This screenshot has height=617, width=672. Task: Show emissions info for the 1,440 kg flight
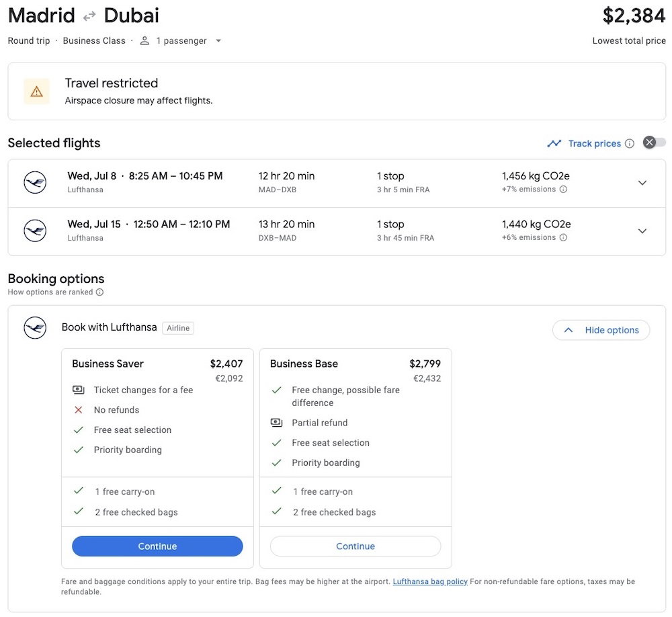click(x=563, y=238)
